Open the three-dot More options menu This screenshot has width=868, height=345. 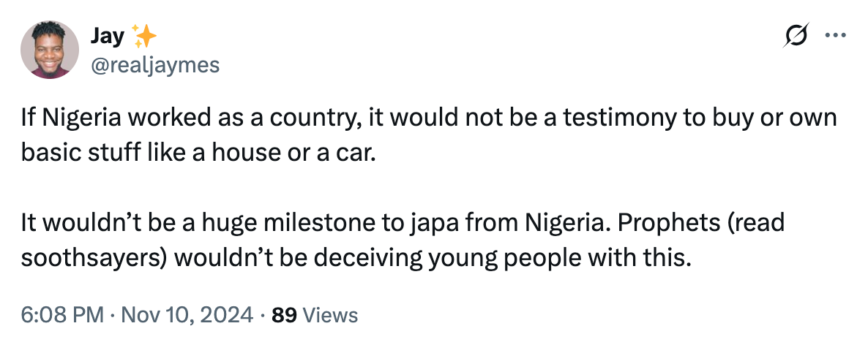[x=834, y=36]
